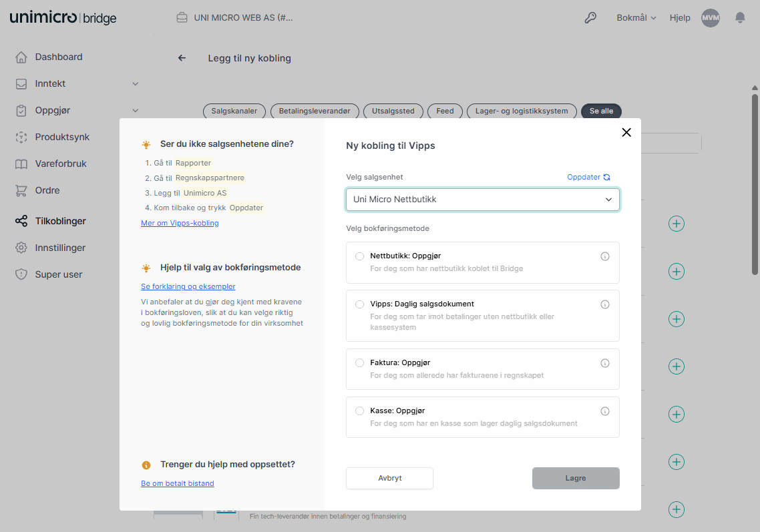Click the Ordre shopping cart icon

click(x=21, y=190)
